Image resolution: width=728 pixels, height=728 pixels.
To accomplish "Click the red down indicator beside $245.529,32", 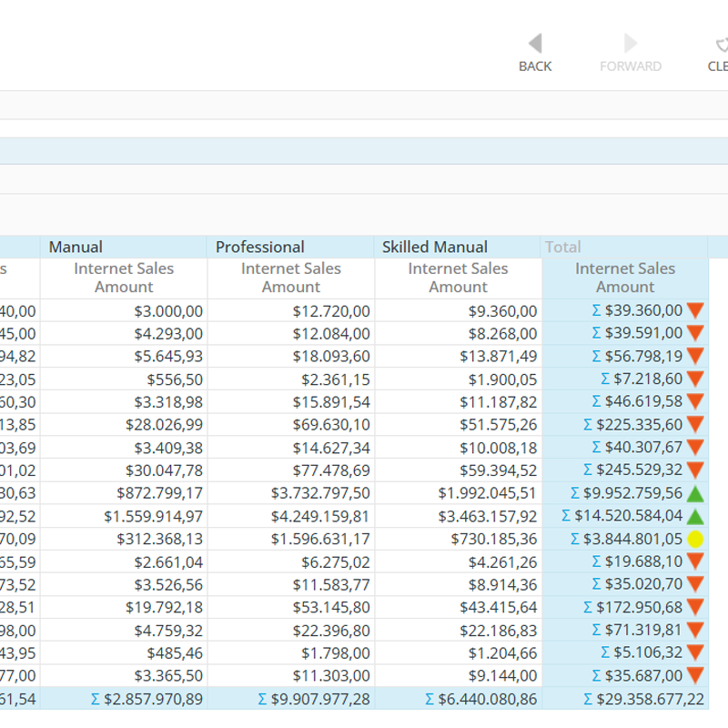I will point(695,470).
